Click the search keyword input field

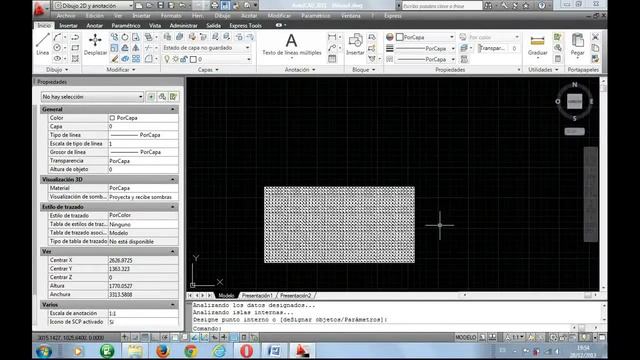pyautogui.click(x=442, y=5)
